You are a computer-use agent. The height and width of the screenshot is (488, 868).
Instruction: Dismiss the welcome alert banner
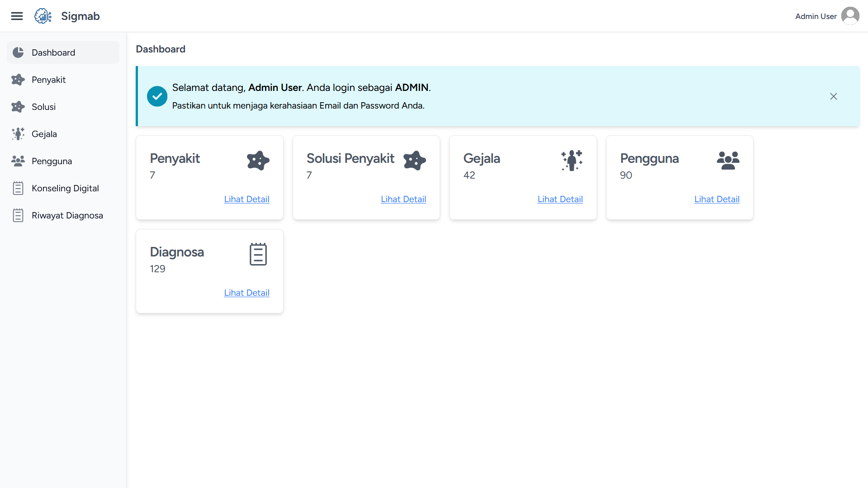(x=833, y=96)
